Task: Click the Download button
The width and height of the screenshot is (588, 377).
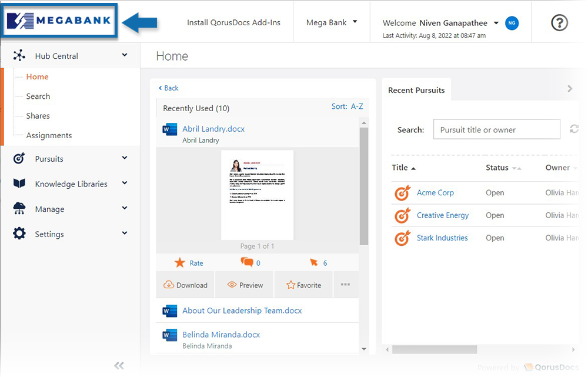Action: [x=185, y=285]
